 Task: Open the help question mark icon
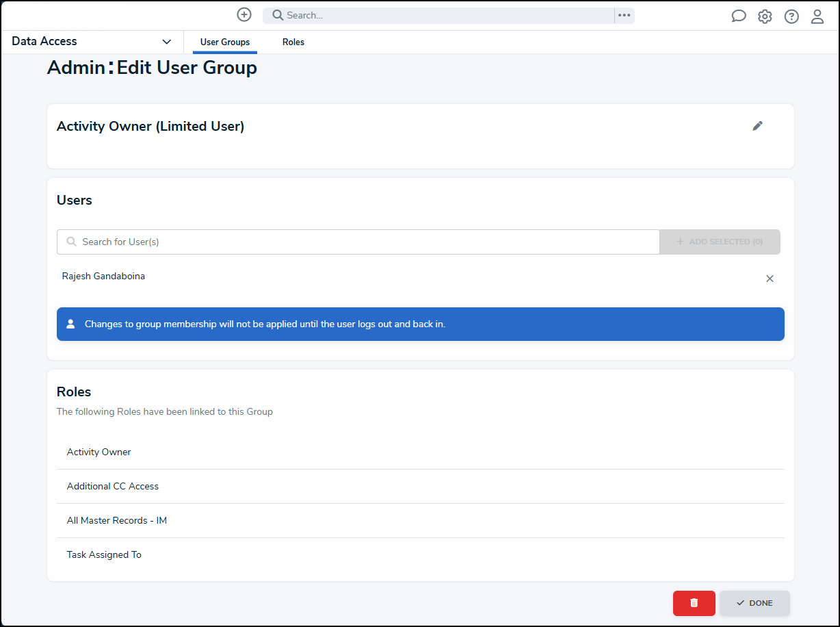791,16
